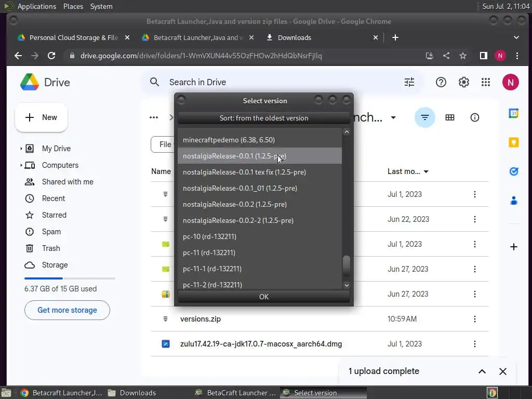
Task: Open a new Chrome tab
Action: 395,37
